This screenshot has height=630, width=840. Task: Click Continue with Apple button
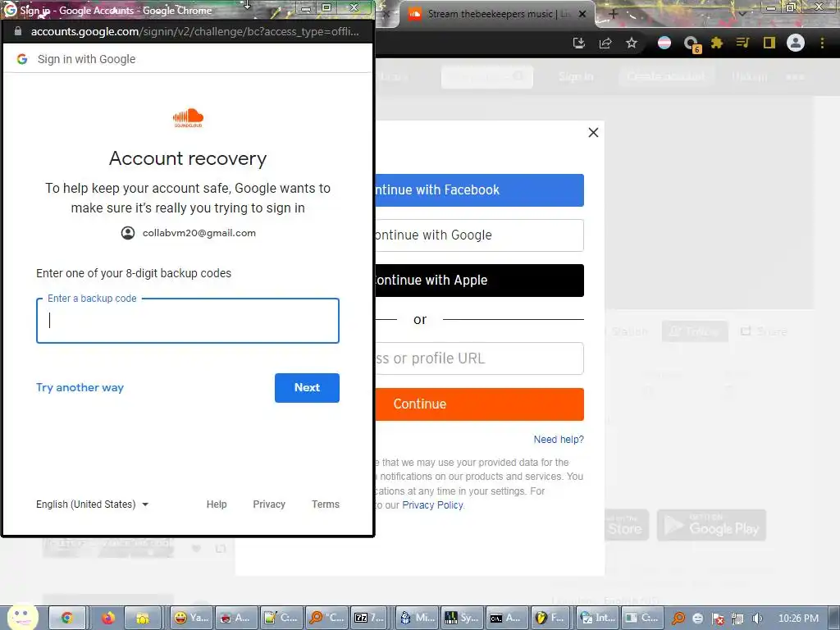pos(479,281)
